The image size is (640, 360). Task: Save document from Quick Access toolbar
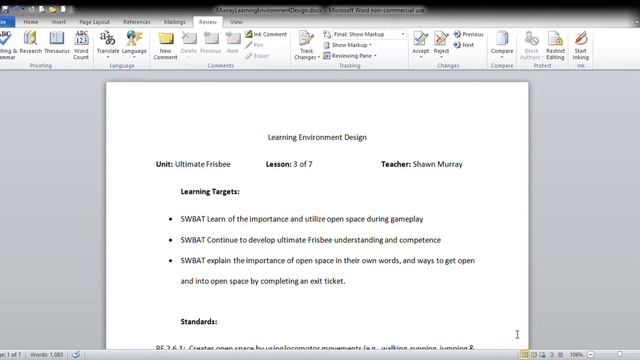(5, 9)
